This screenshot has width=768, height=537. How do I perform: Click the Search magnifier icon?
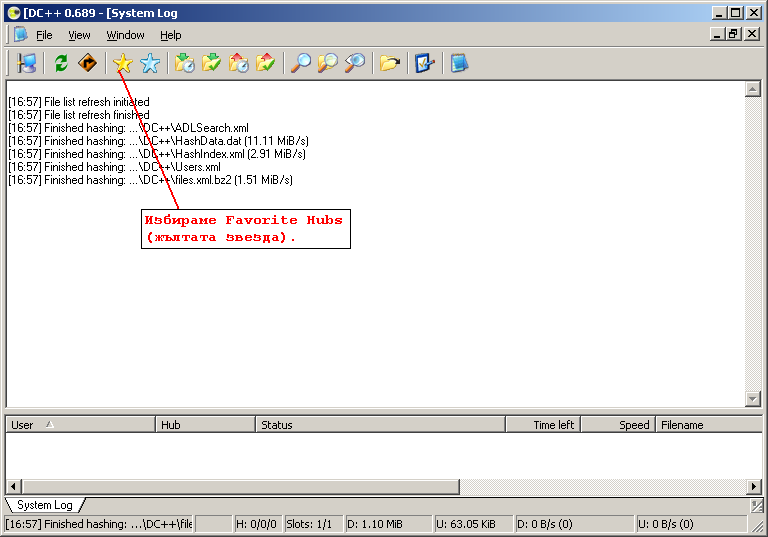pos(301,63)
